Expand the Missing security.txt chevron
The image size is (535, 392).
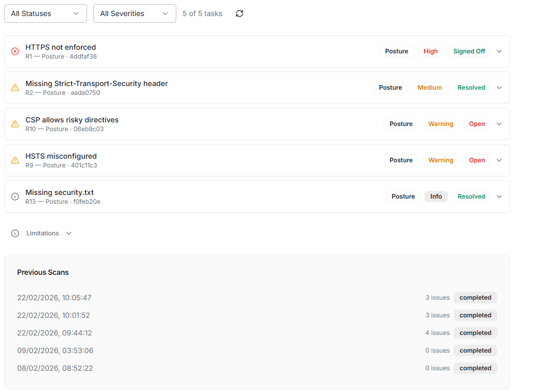tap(499, 197)
